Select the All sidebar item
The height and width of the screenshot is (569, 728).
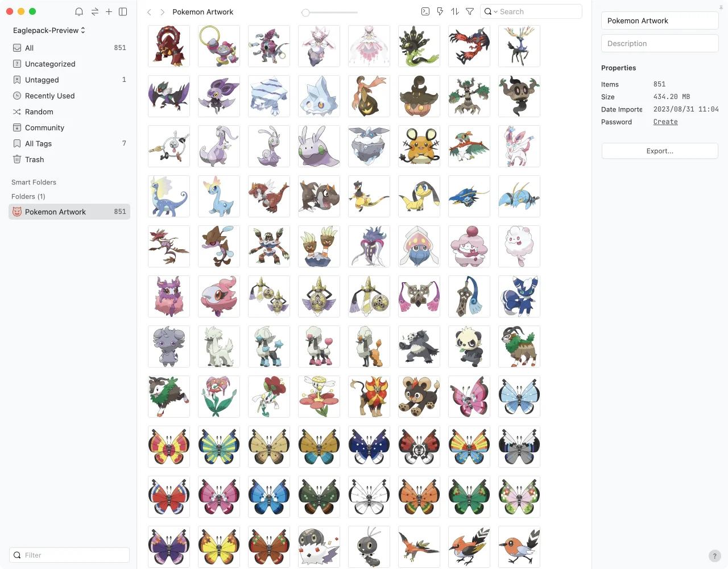click(x=69, y=48)
